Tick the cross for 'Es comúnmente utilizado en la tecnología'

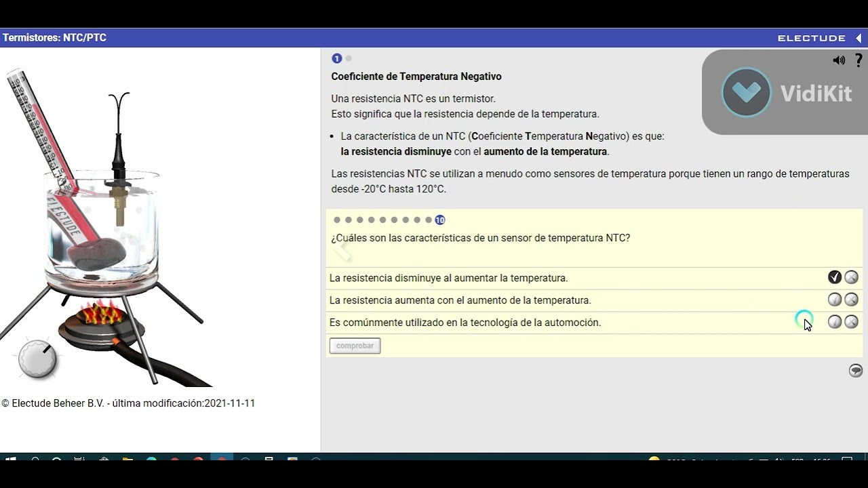tap(851, 322)
